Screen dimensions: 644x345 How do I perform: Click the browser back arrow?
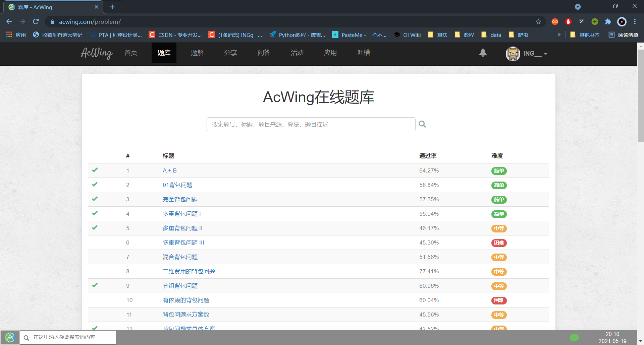pyautogui.click(x=9, y=21)
